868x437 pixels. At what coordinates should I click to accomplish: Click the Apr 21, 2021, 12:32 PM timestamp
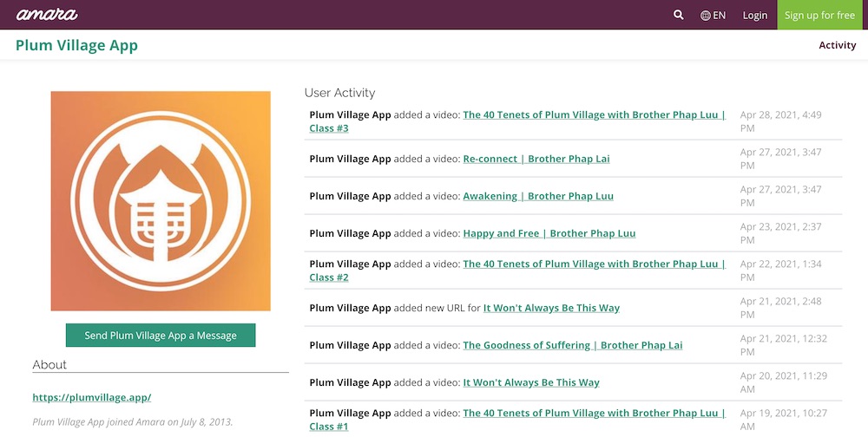(783, 345)
